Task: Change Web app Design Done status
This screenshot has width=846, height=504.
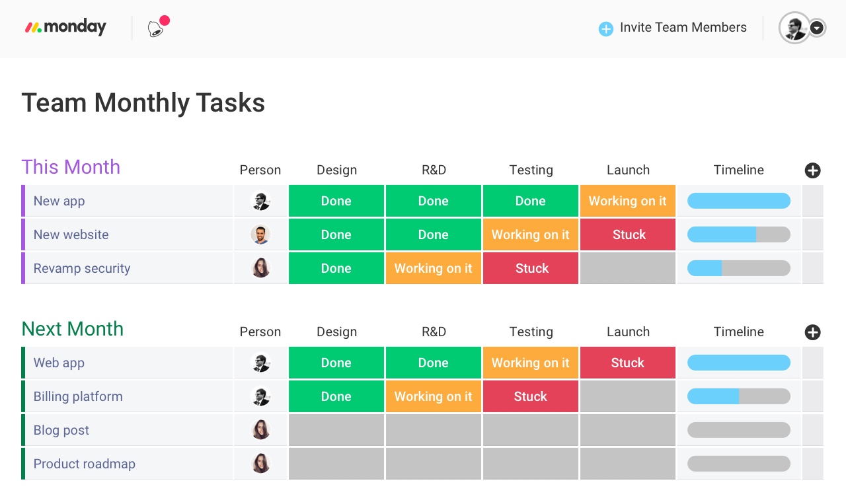Action: (336, 363)
